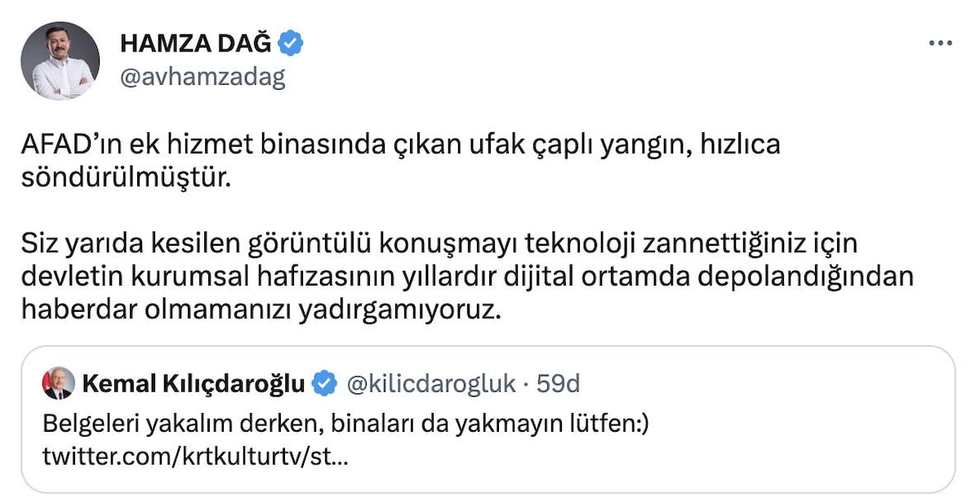This screenshot has height=502, width=980.
Task: Click the verified badge beside HAMZA DAĞ
Action: tap(292, 42)
